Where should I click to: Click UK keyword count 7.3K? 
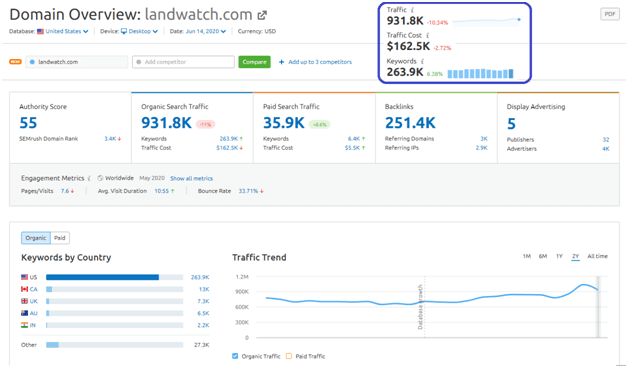point(203,301)
